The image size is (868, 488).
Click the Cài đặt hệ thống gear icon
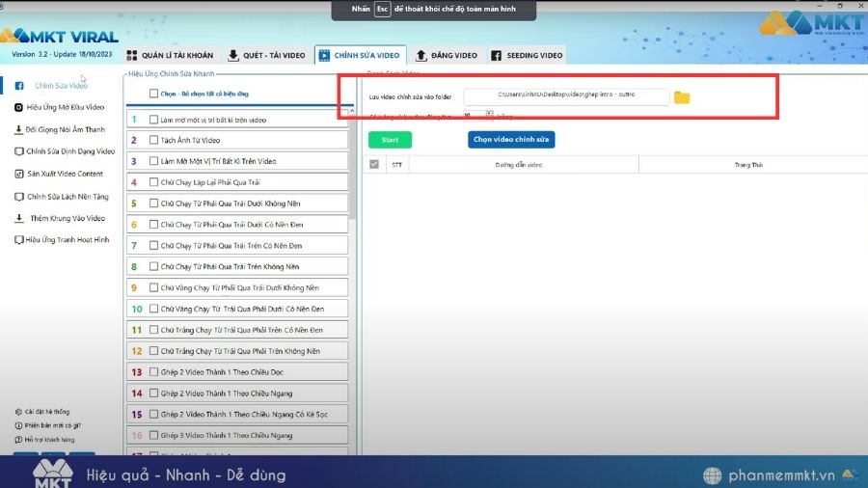tap(19, 412)
